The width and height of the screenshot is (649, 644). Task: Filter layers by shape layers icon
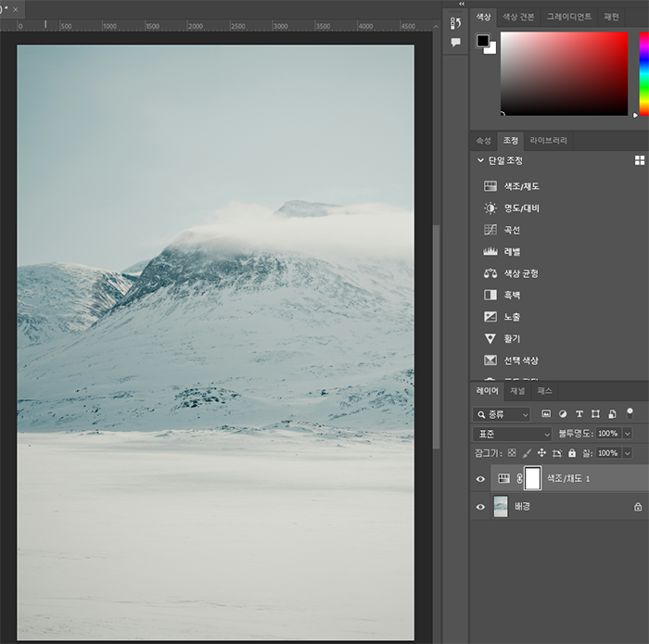coord(595,413)
